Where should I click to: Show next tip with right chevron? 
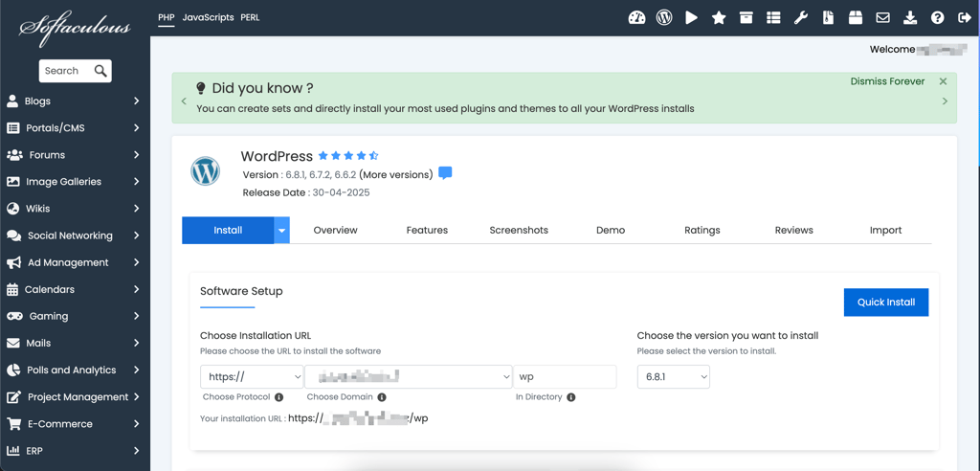[x=945, y=101]
